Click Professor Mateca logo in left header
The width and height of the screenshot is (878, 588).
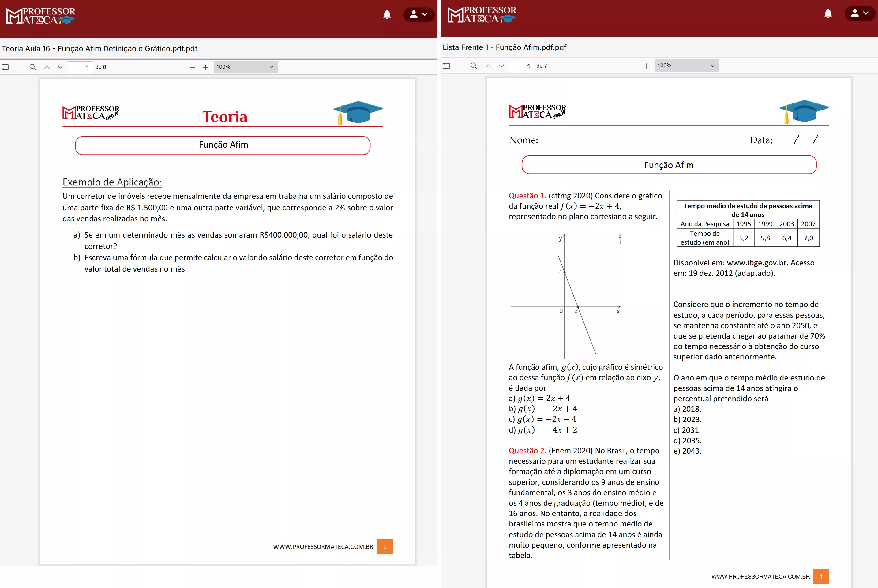(40, 16)
